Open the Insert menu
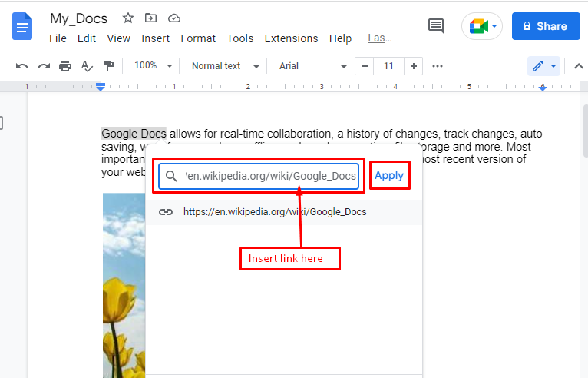 pyautogui.click(x=156, y=38)
